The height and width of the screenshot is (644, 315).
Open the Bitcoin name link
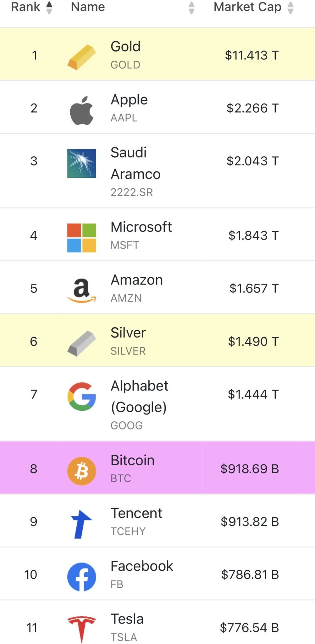click(132, 460)
